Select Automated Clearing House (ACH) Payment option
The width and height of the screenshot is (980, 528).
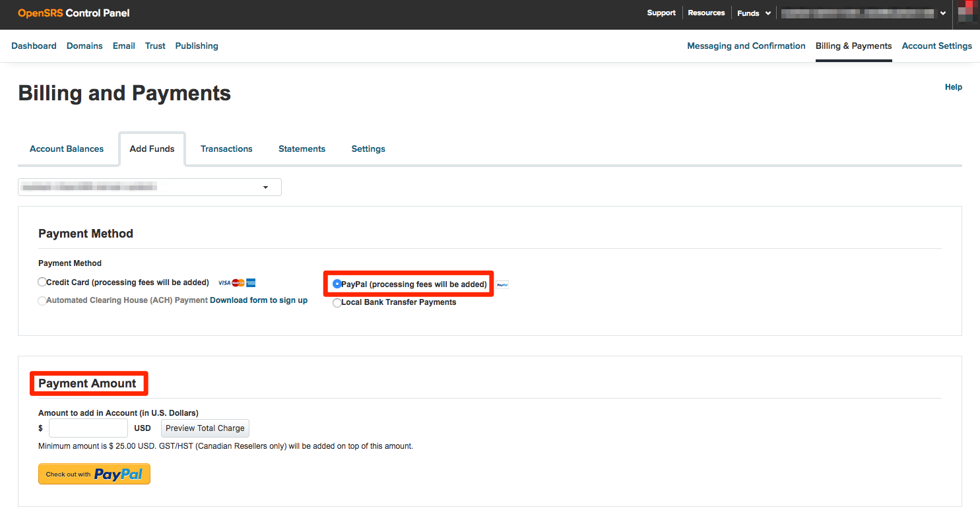tap(43, 300)
